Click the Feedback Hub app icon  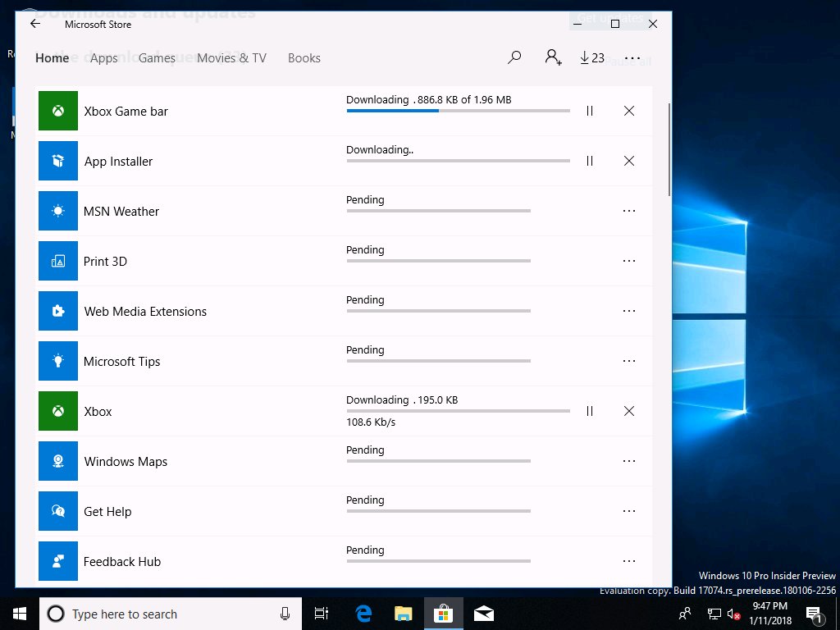[58, 561]
